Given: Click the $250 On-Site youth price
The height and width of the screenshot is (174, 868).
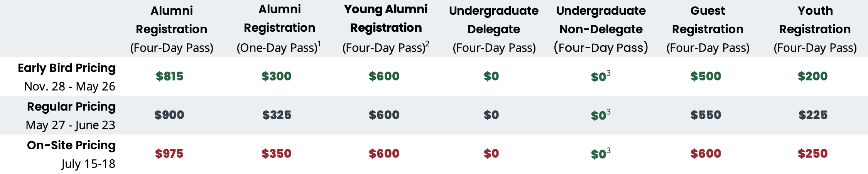Looking at the screenshot, I should tap(812, 154).
